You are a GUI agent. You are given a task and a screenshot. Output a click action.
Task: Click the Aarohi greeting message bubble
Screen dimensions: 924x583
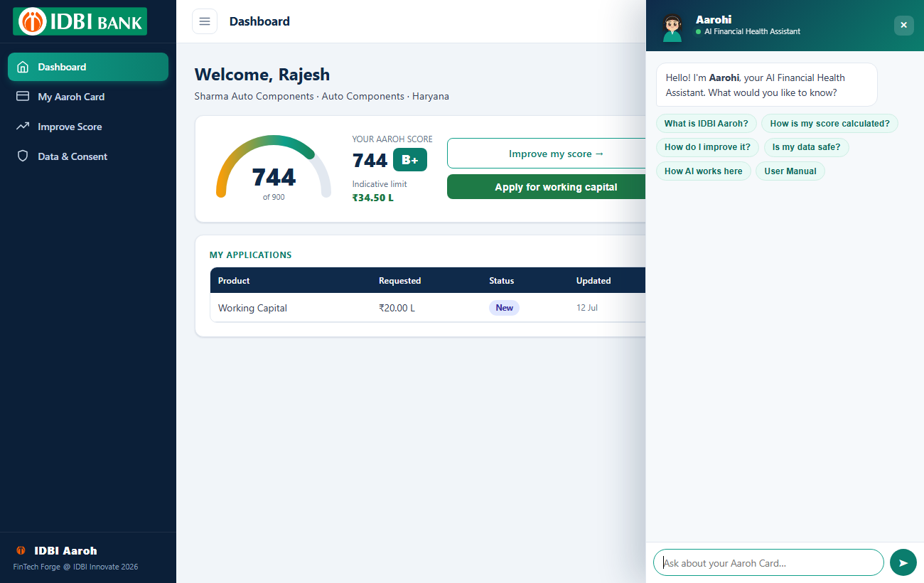coord(766,85)
